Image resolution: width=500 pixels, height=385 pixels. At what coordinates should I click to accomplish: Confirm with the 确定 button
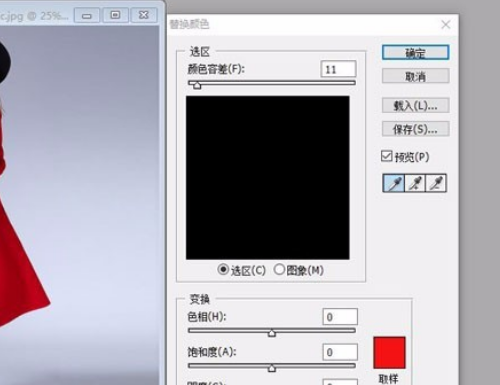coord(415,53)
